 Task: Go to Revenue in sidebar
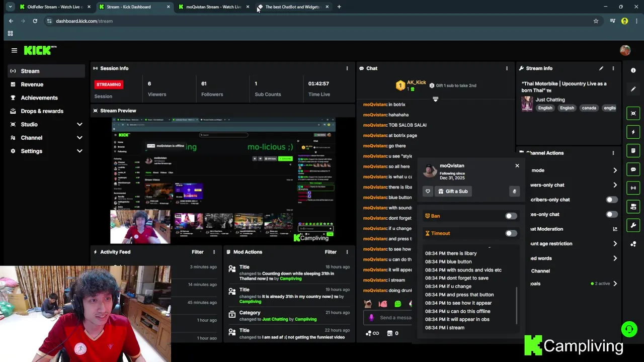click(x=46, y=84)
